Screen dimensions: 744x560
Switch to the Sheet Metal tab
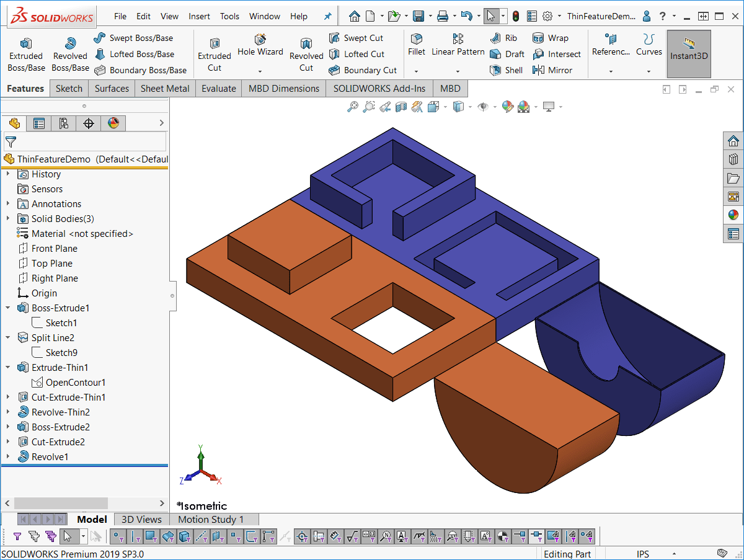click(165, 89)
